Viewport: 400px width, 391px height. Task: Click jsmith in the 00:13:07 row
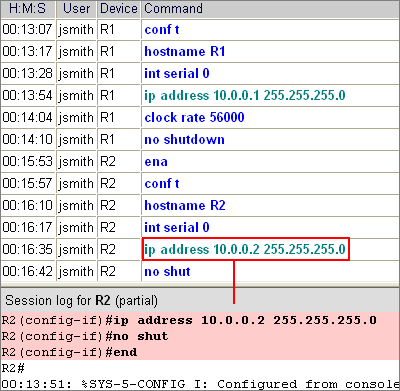(x=76, y=30)
